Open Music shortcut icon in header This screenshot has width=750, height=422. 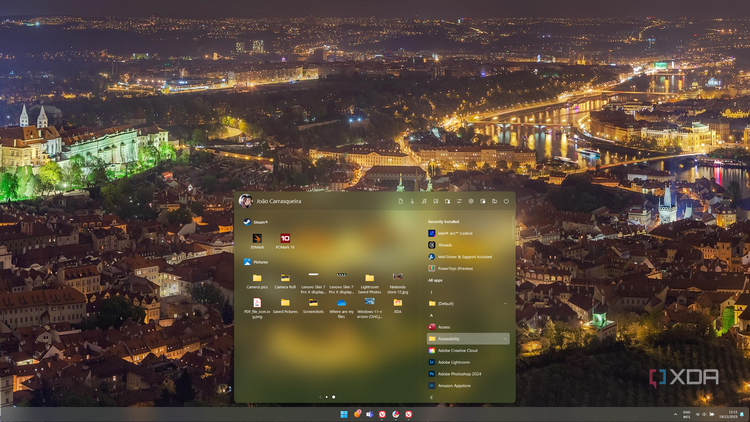[x=424, y=201]
